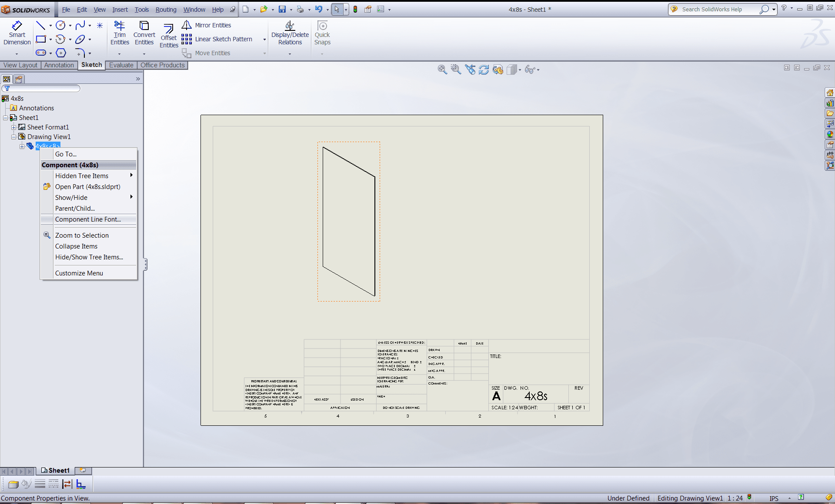The image size is (835, 504).
Task: Click Trim Entities tool
Action: (120, 33)
